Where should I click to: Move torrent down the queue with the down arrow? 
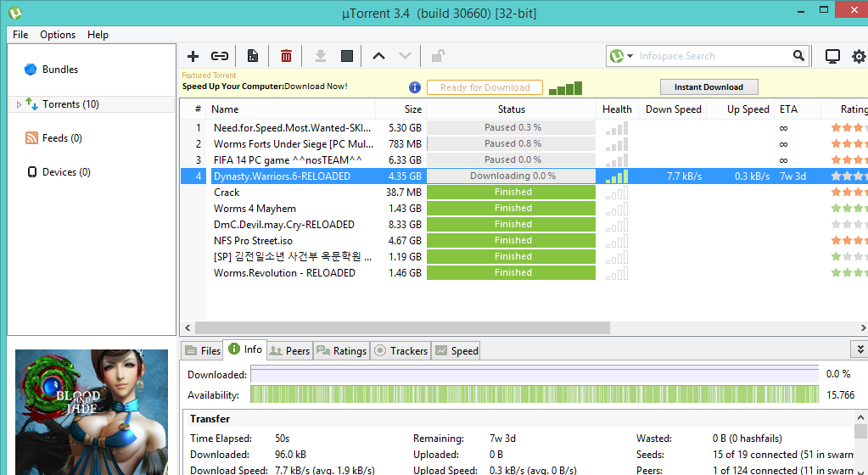point(406,56)
